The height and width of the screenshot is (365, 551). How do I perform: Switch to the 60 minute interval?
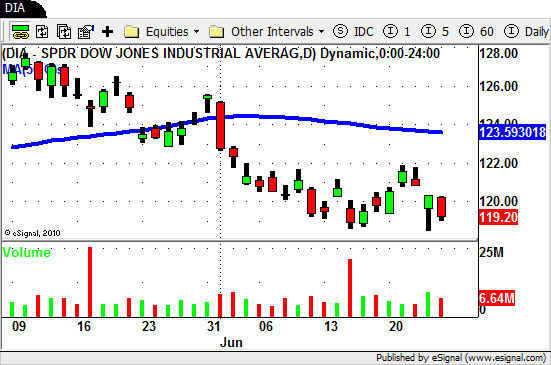click(476, 32)
